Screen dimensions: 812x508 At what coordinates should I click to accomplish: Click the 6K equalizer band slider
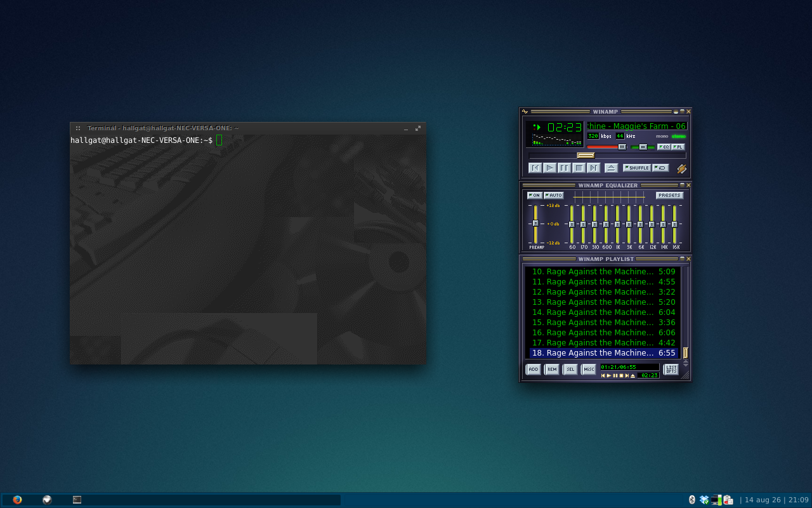click(x=640, y=224)
